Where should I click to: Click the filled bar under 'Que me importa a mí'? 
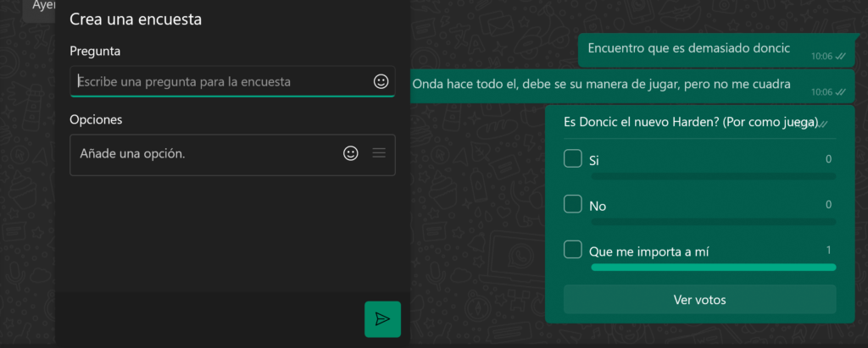click(713, 268)
